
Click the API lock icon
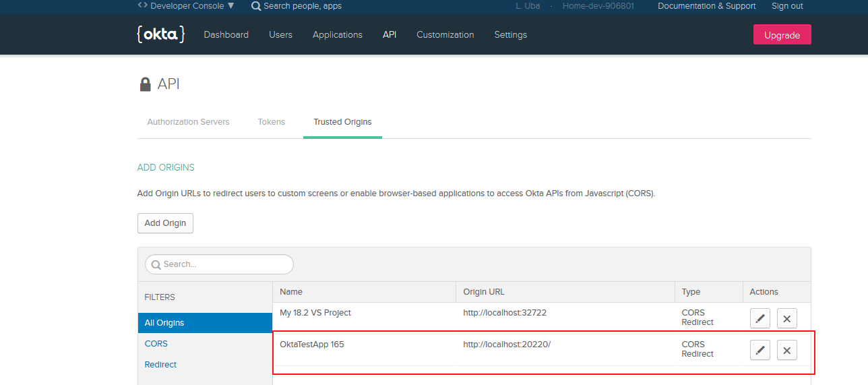click(145, 84)
